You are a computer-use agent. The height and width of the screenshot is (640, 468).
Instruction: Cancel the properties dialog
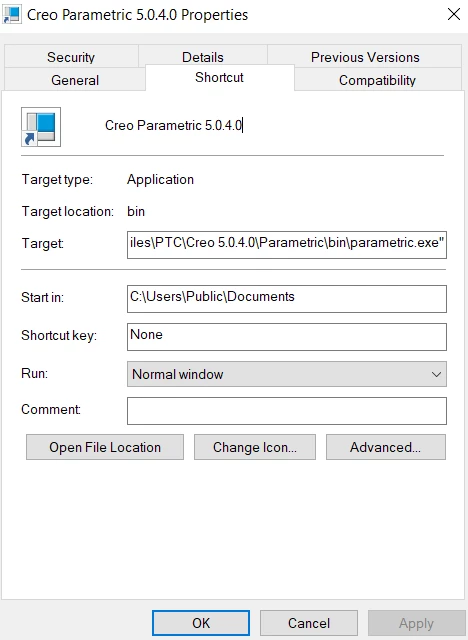click(x=309, y=623)
